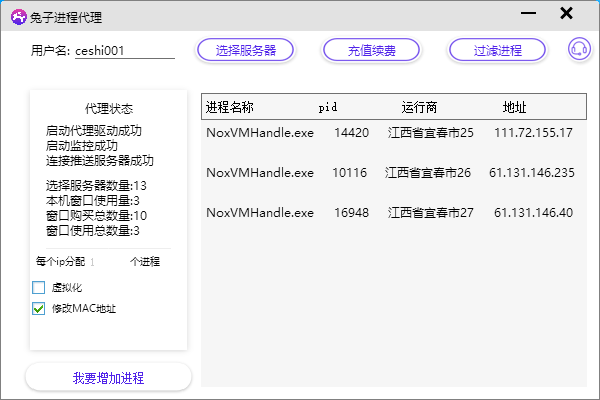Minimize the 兔子进程代理 window
600x400 pixels.
click(528, 13)
